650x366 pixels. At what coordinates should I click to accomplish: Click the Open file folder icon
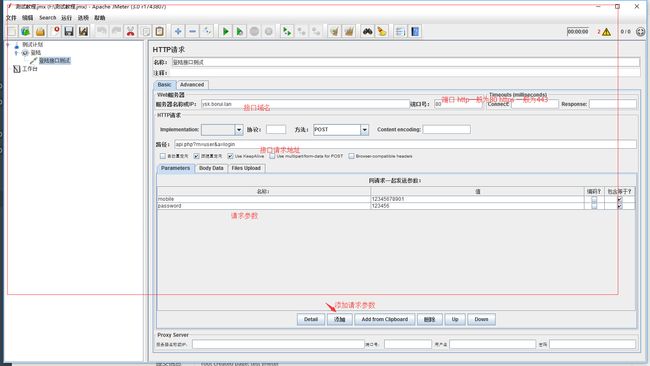[x=40, y=32]
